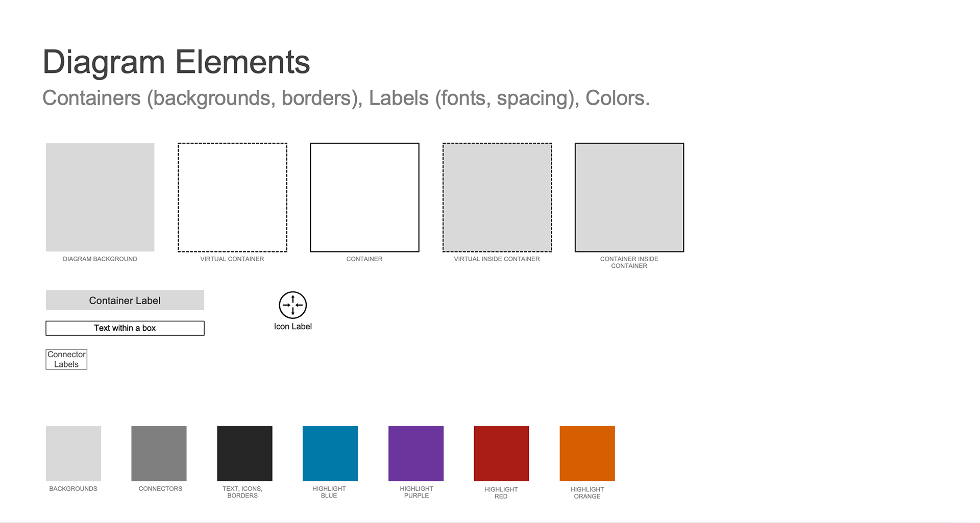Click the VIRTUAL CONTAINER caption
This screenshot has width=980, height=523.
(232, 259)
